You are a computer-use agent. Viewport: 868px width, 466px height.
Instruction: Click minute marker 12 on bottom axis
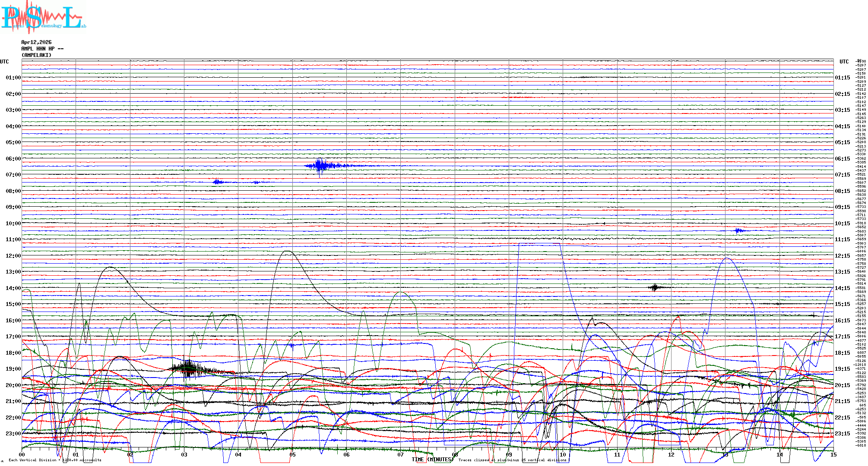pyautogui.click(x=671, y=455)
